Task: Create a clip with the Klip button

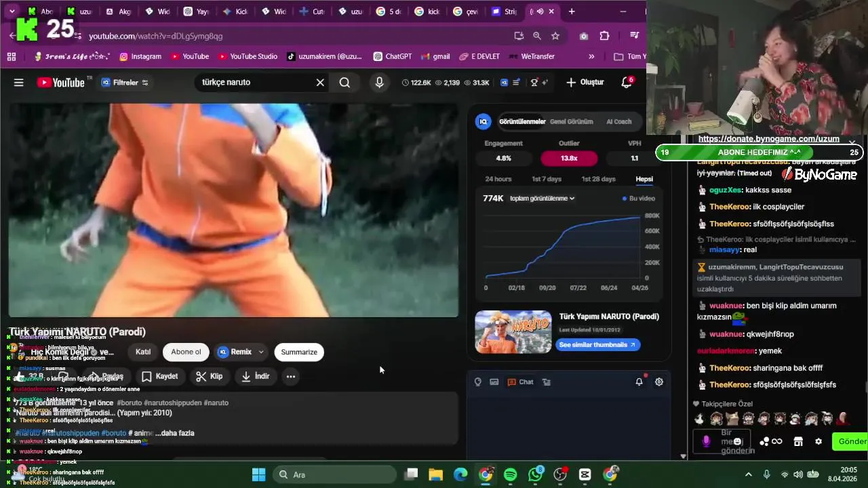Action: (210, 376)
